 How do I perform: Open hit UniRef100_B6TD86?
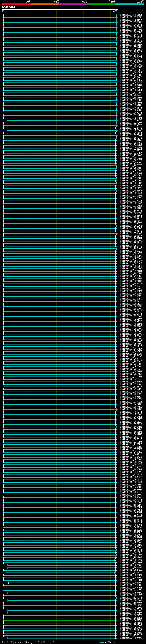tap(131, 27)
